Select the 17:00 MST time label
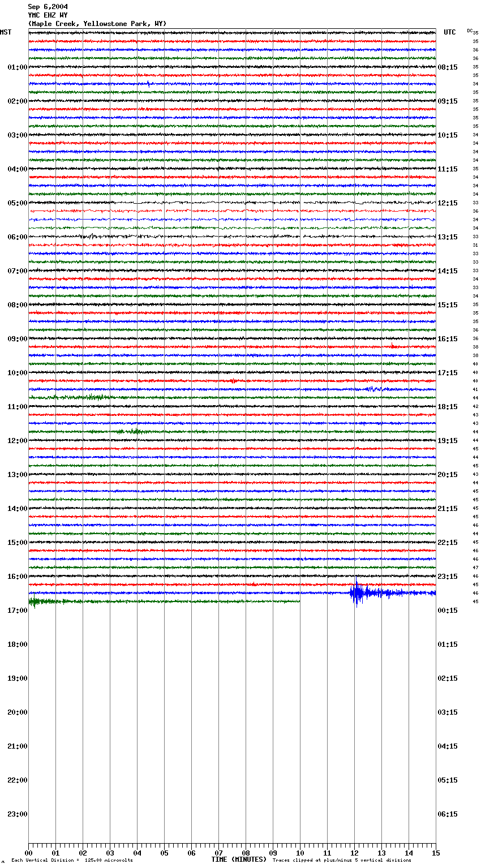 18,611
